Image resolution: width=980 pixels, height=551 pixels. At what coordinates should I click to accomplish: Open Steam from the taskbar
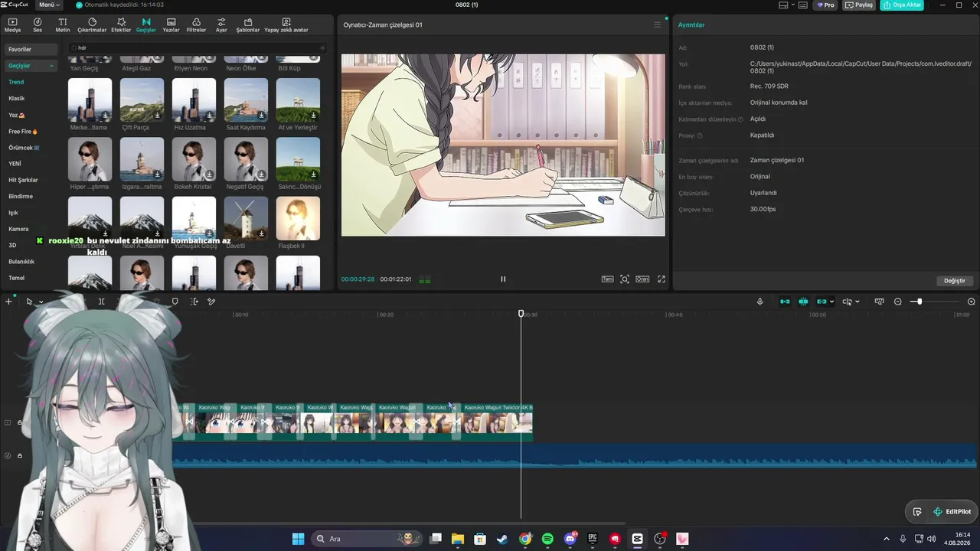coord(502,539)
